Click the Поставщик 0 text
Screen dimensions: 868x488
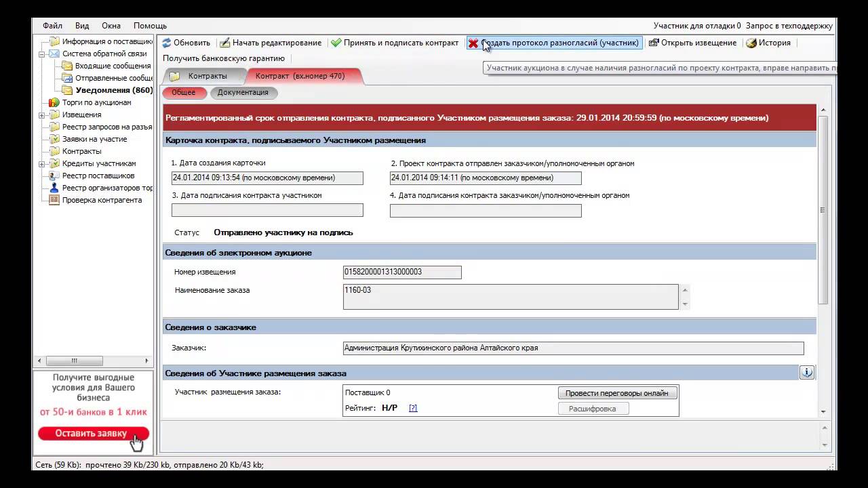tap(368, 392)
